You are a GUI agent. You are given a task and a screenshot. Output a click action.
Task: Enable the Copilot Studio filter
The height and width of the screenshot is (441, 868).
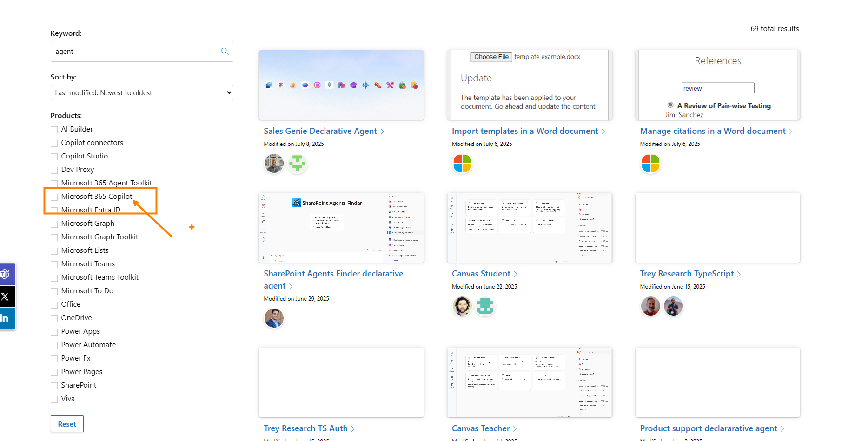[x=54, y=157]
